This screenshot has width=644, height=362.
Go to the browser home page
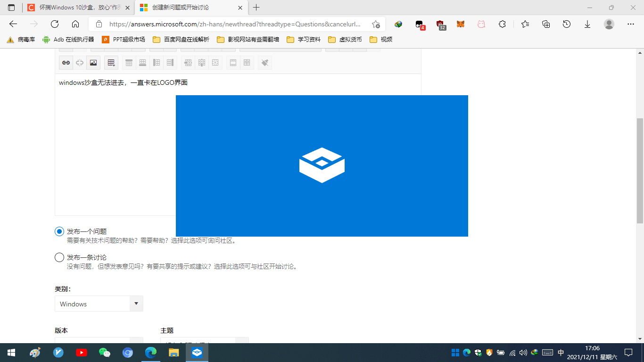pyautogui.click(x=75, y=24)
